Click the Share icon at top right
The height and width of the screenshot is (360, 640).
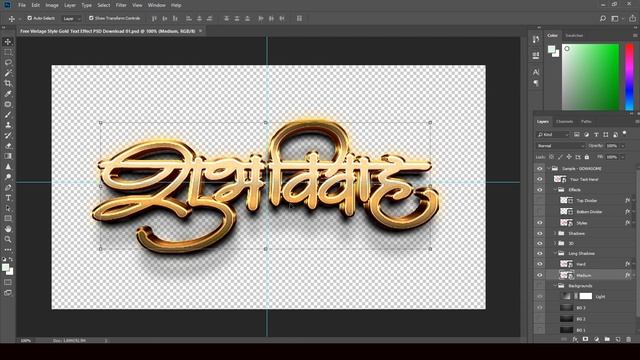pos(632,18)
